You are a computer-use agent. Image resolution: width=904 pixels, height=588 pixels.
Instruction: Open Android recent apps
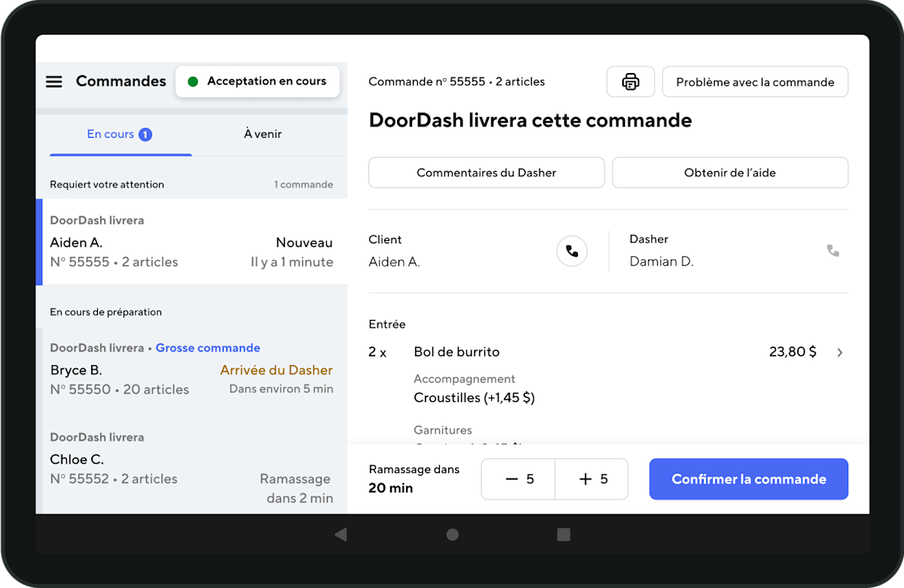click(563, 535)
